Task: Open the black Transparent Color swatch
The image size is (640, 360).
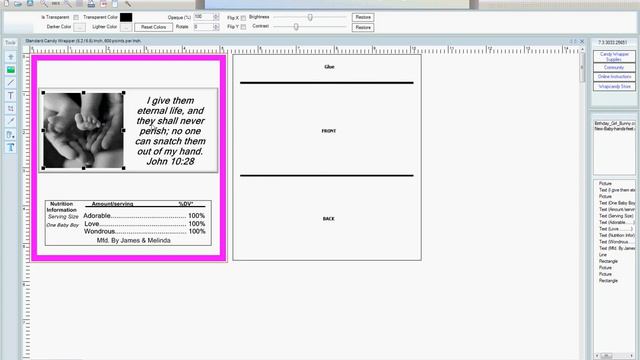Action: (126, 17)
